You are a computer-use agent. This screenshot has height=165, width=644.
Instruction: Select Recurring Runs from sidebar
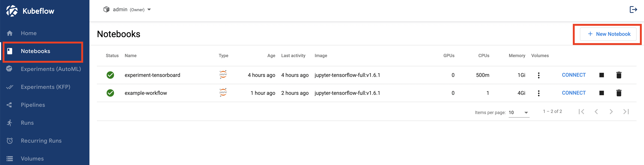click(x=41, y=141)
